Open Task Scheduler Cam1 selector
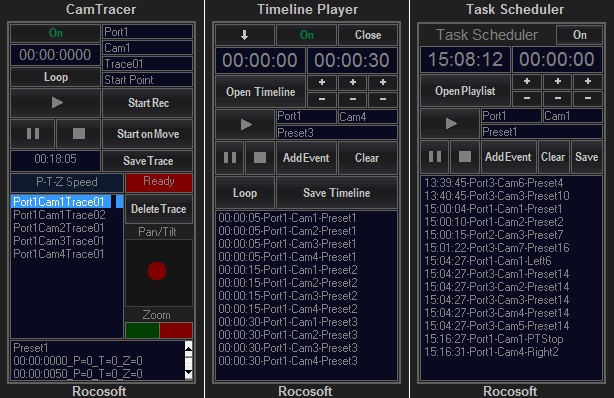The image size is (614, 398). 572,116
